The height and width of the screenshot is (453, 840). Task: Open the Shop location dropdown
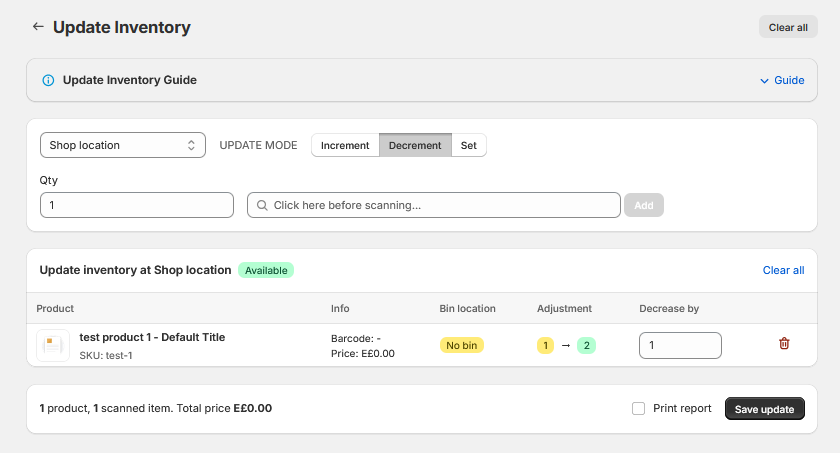tap(123, 145)
